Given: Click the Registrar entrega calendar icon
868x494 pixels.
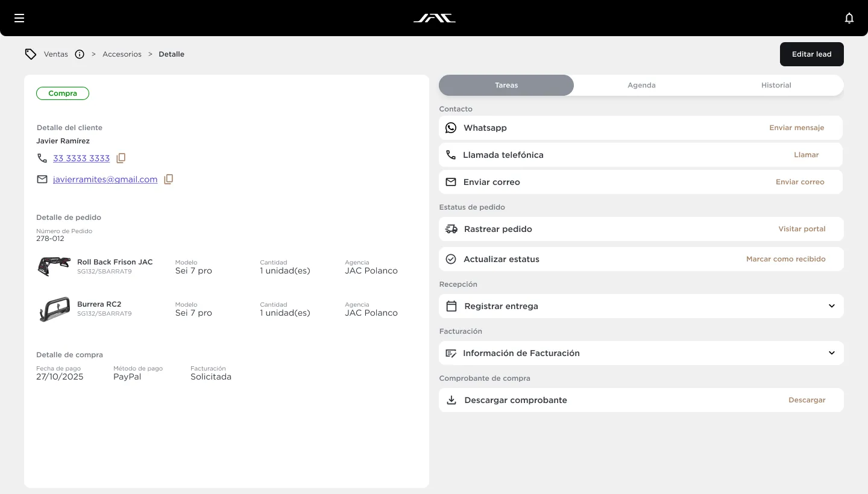Looking at the screenshot, I should click(x=451, y=306).
